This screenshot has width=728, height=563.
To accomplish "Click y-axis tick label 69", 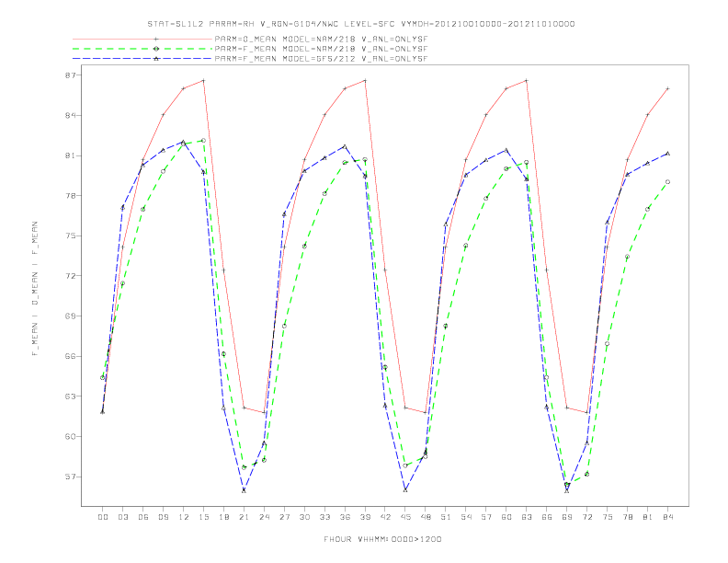I will coord(70,316).
